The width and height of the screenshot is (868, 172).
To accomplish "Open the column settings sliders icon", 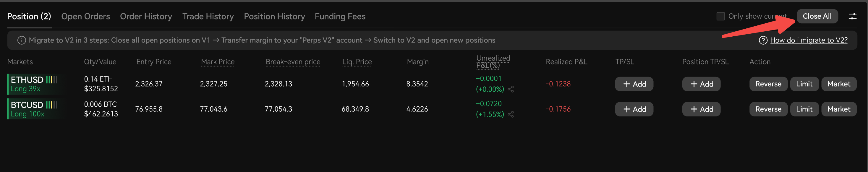I will [852, 16].
